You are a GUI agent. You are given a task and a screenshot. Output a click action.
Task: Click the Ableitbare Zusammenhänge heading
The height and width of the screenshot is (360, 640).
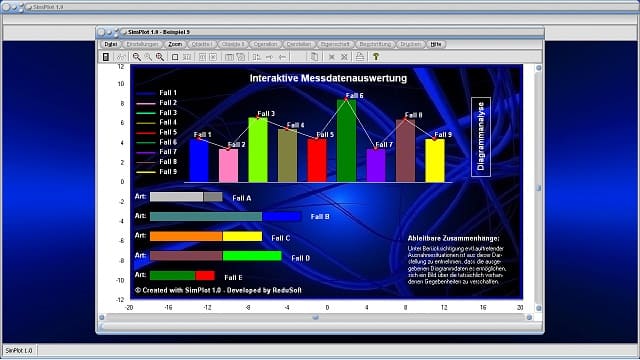(453, 238)
